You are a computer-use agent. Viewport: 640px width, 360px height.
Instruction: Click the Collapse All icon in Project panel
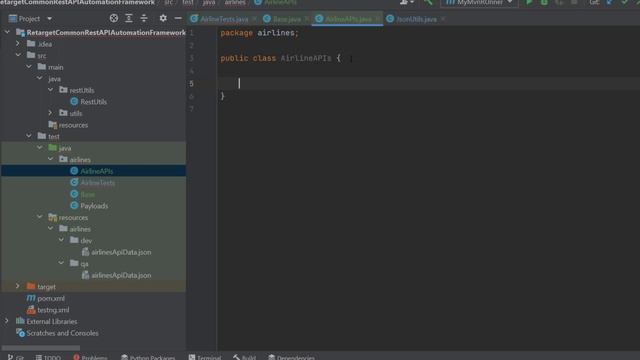[x=144, y=18]
